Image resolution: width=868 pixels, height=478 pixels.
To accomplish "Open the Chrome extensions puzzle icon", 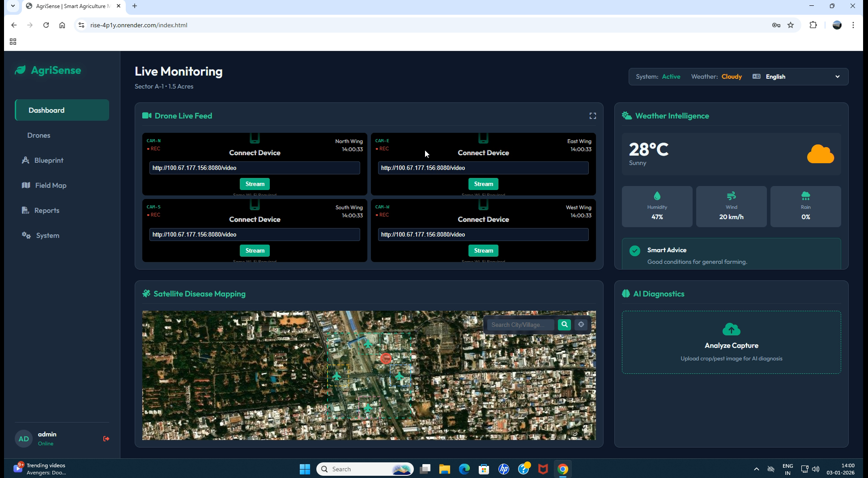I will (813, 25).
